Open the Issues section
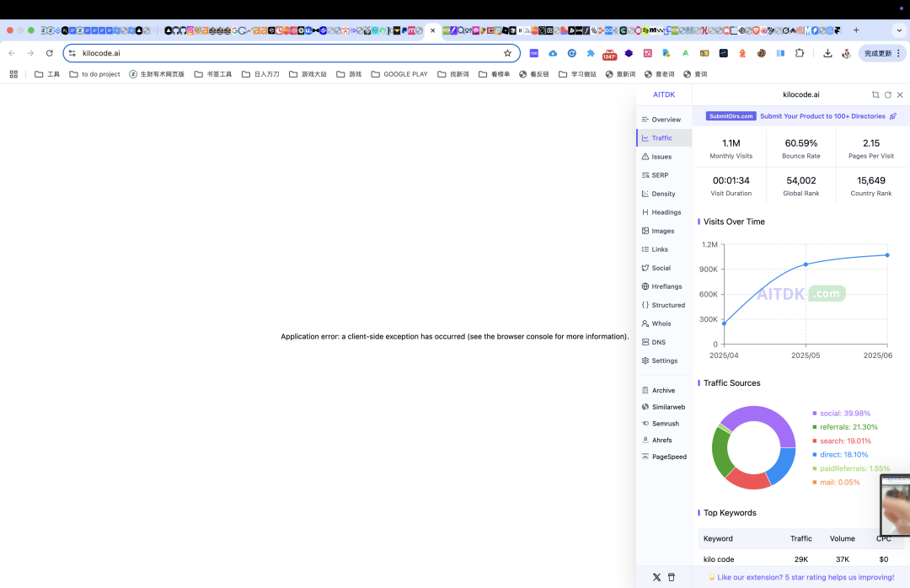The width and height of the screenshot is (910, 588). point(656,157)
